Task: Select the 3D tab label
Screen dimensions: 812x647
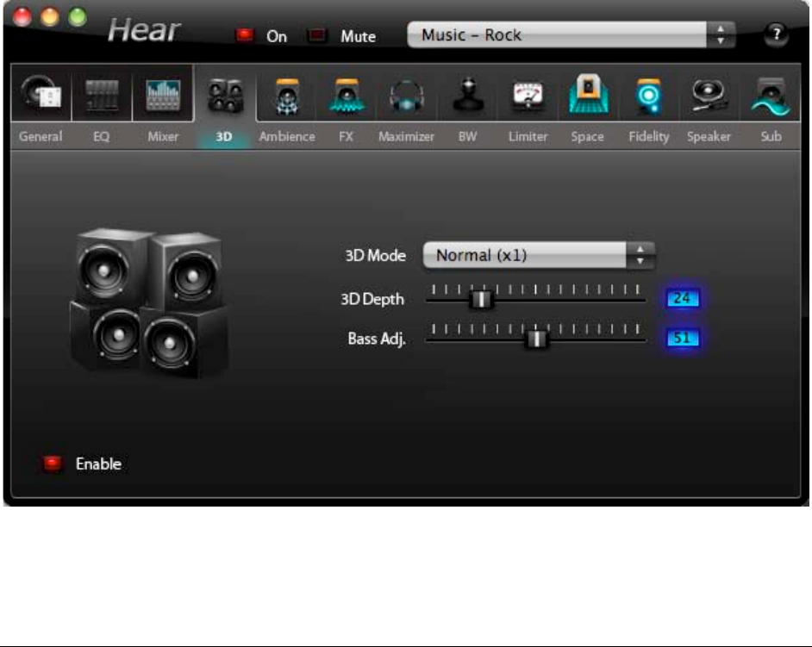Action: click(224, 137)
